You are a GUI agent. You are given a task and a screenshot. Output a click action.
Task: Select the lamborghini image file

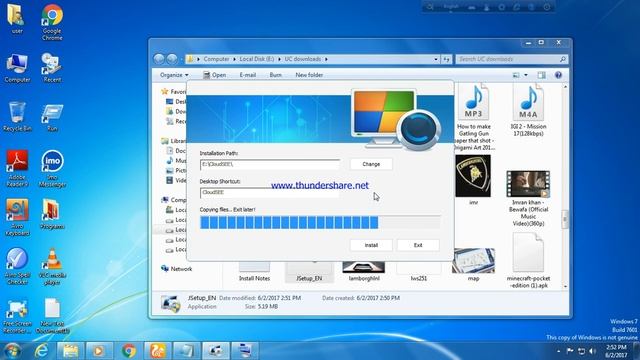(x=364, y=271)
